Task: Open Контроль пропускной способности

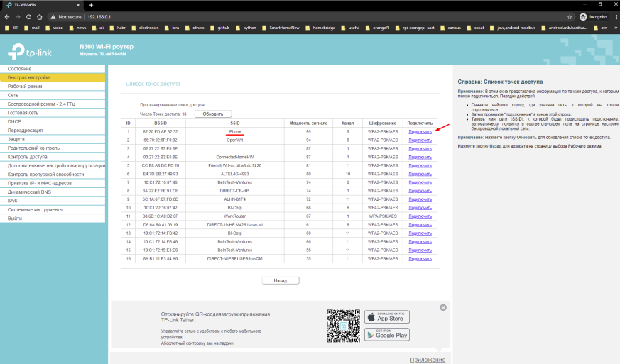Action: (x=53, y=175)
